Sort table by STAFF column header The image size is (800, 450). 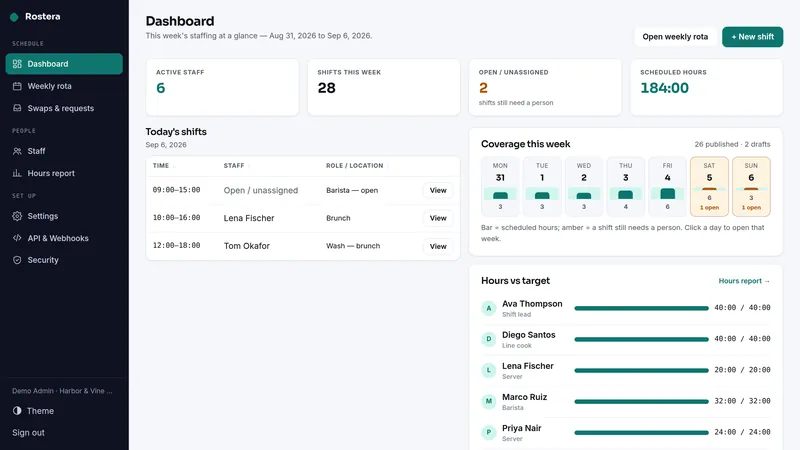point(234,166)
